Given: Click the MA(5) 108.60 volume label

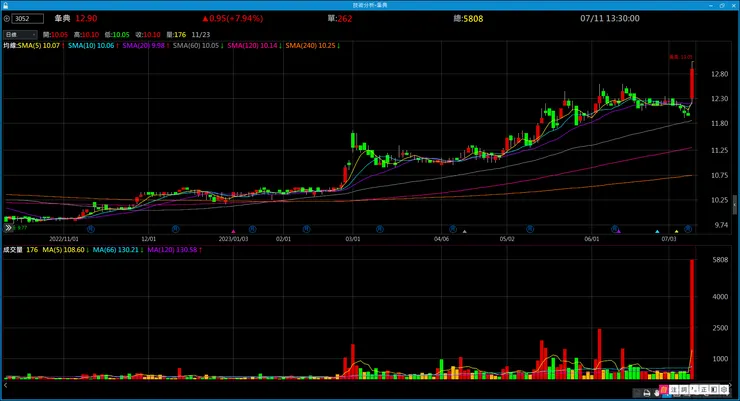Looking at the screenshot, I should [x=63, y=250].
